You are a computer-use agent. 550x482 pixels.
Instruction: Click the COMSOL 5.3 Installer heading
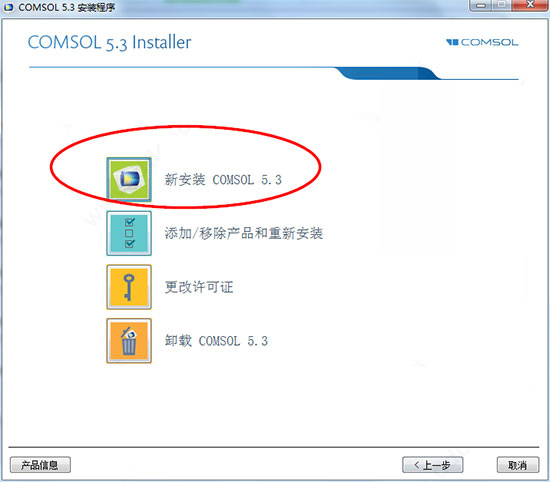(109, 43)
